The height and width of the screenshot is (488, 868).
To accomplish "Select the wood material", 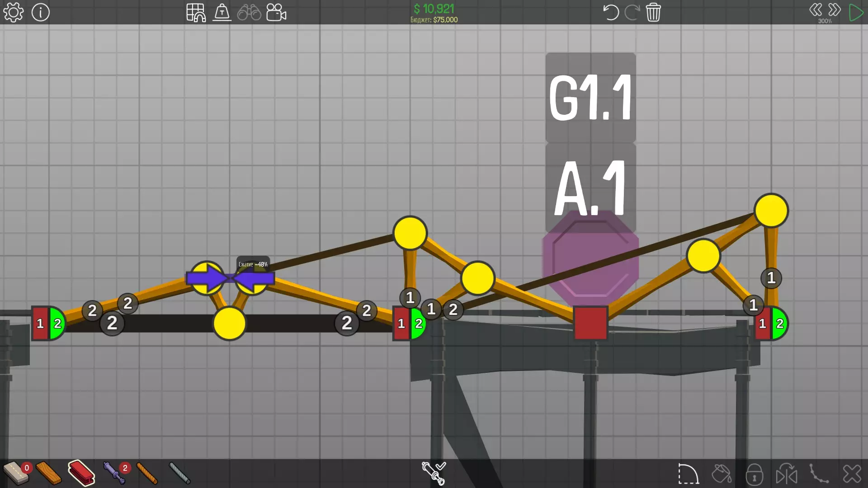I will (48, 473).
